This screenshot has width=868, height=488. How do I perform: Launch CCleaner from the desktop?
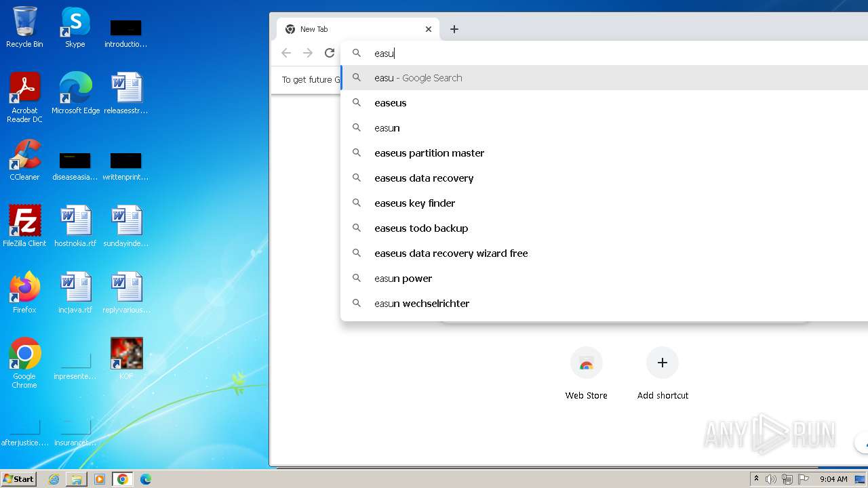click(x=24, y=159)
